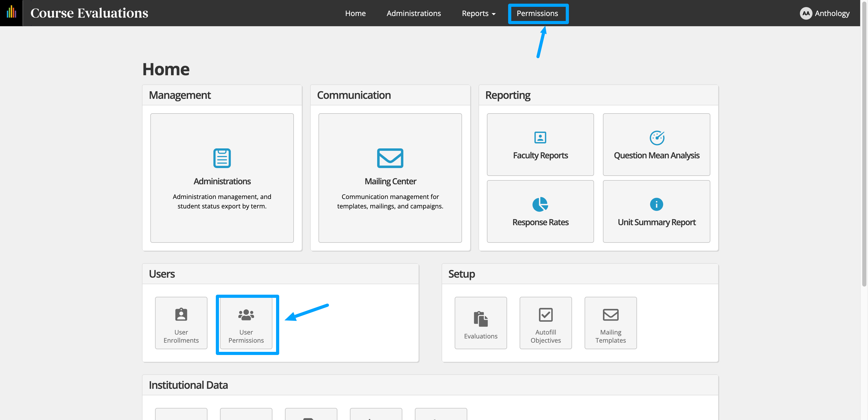The height and width of the screenshot is (420, 868).
Task: Open Unit Summary Report label
Action: point(656,222)
